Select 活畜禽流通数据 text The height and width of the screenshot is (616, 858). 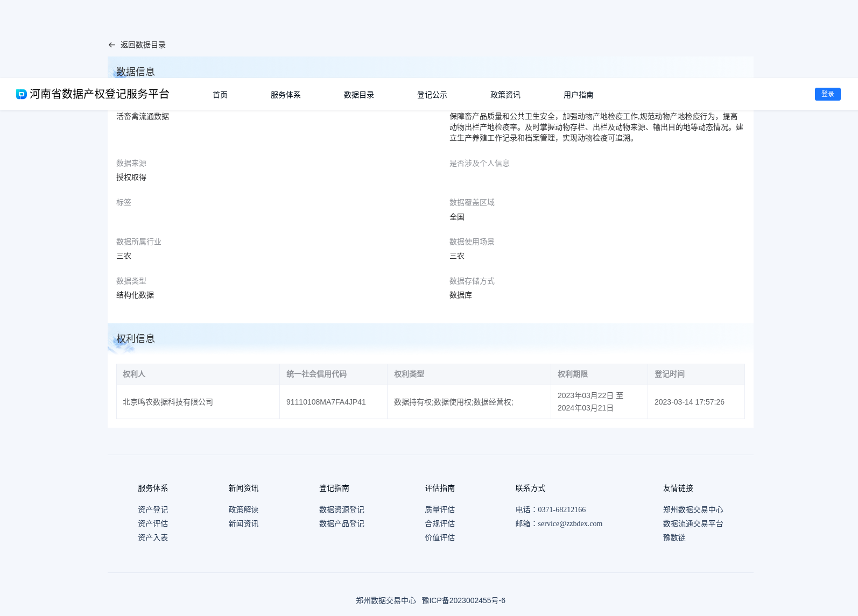click(x=143, y=116)
